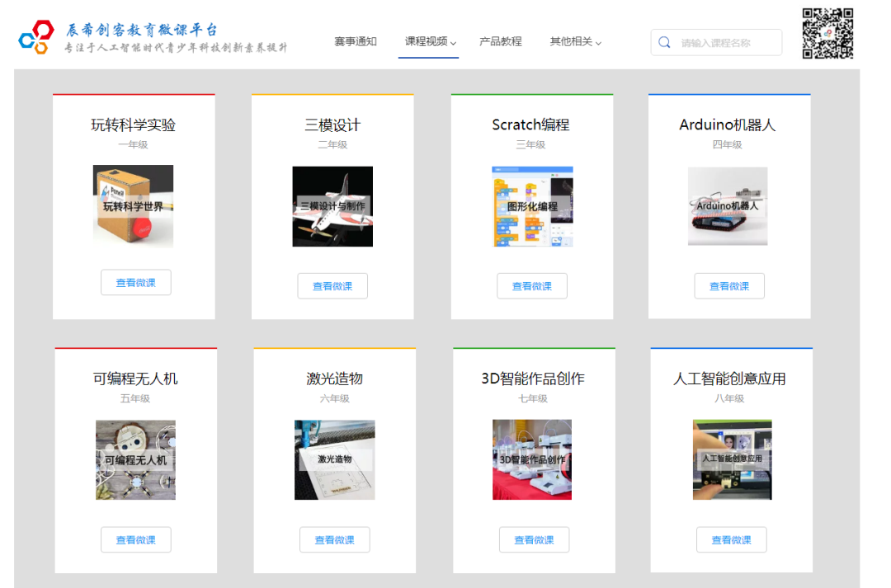
Task: Click 查看微课 under Scratch编程
Action: click(x=531, y=285)
